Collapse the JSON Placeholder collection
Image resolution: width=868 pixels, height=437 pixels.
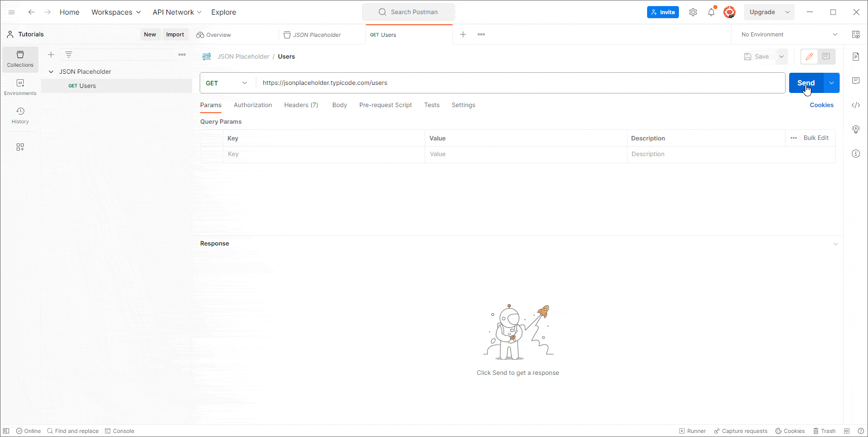click(51, 72)
